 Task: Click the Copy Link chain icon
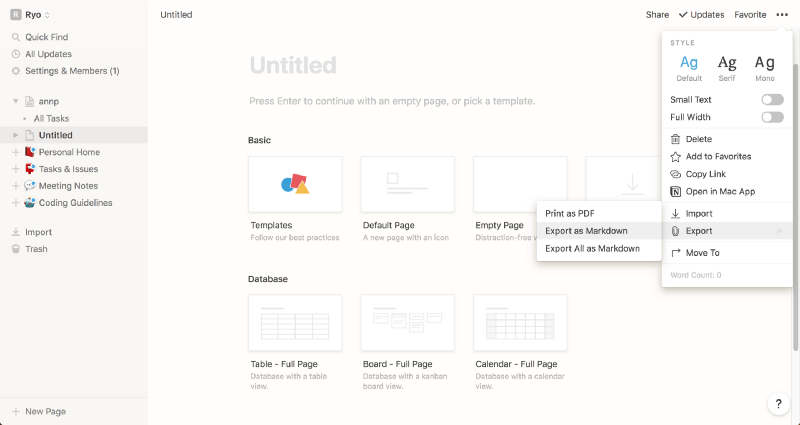[676, 174]
